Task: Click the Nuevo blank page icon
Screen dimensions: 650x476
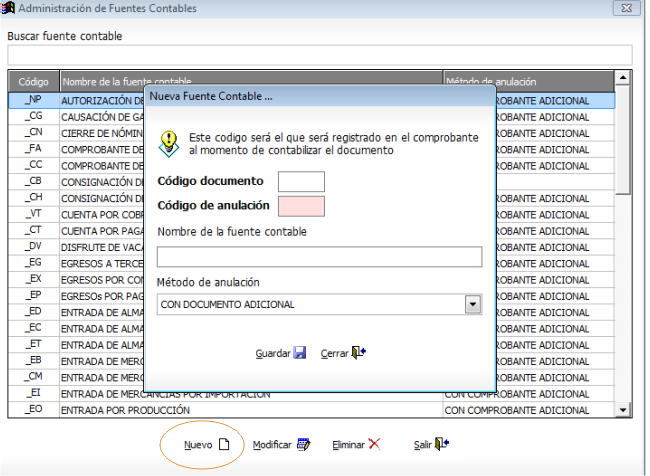Action: [x=224, y=444]
